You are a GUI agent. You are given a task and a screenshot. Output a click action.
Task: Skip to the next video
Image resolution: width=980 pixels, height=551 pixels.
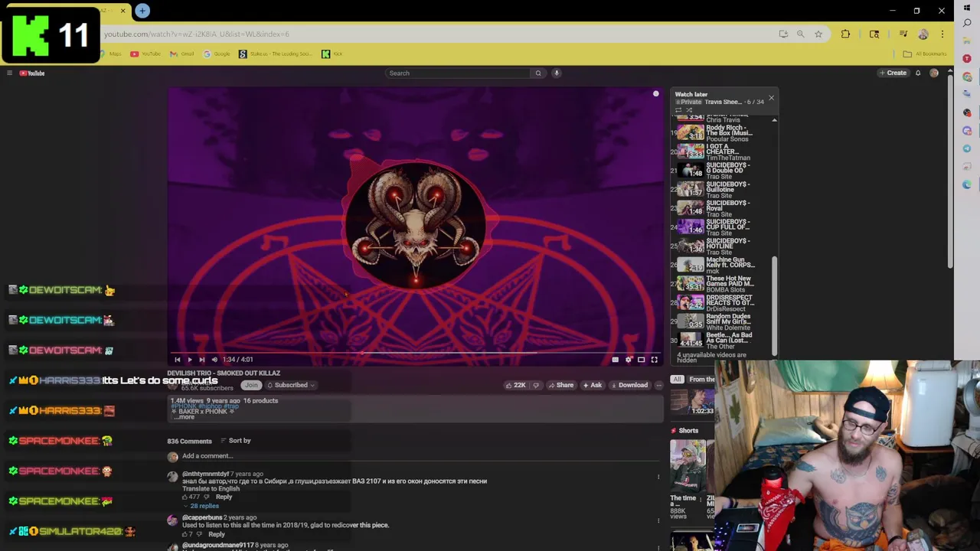pos(202,360)
